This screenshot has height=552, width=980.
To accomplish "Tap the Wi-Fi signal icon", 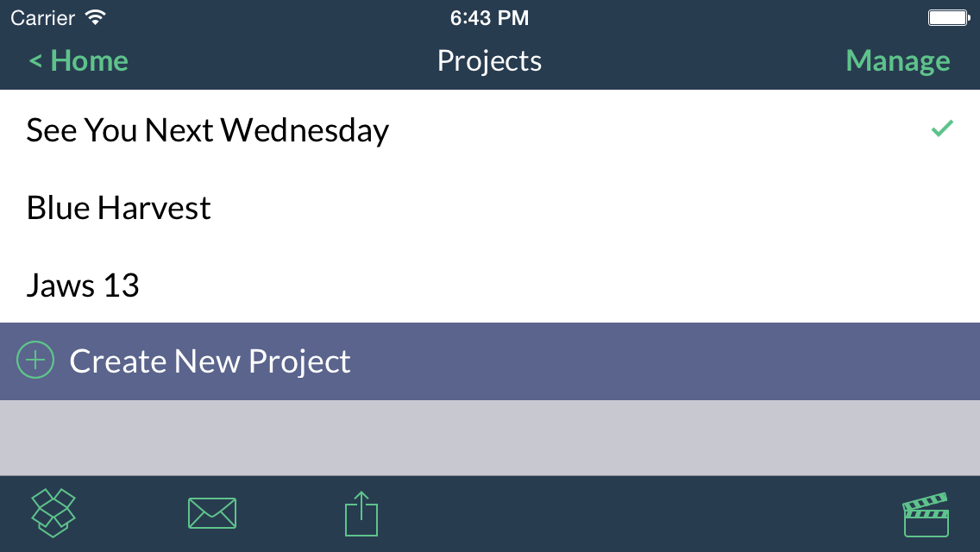I will point(96,17).
